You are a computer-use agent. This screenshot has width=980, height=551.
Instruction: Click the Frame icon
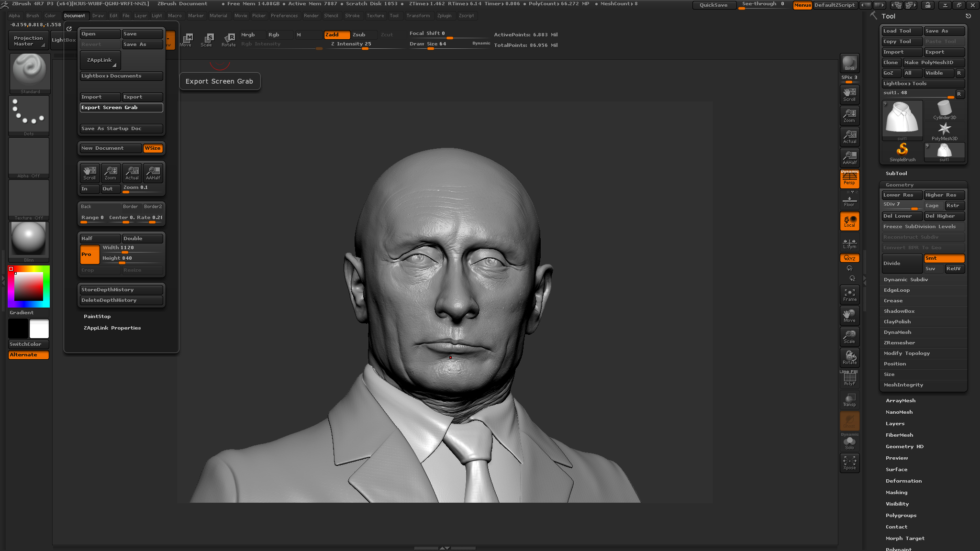coord(849,295)
